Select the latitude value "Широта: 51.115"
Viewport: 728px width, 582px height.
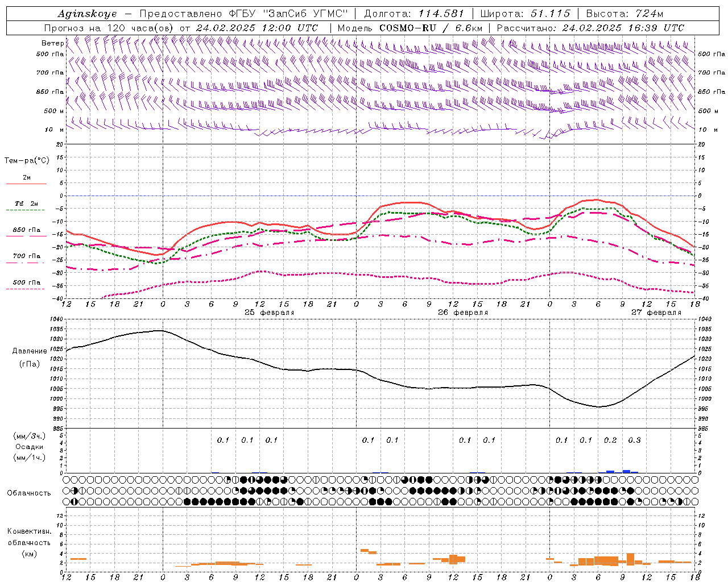click(x=525, y=14)
